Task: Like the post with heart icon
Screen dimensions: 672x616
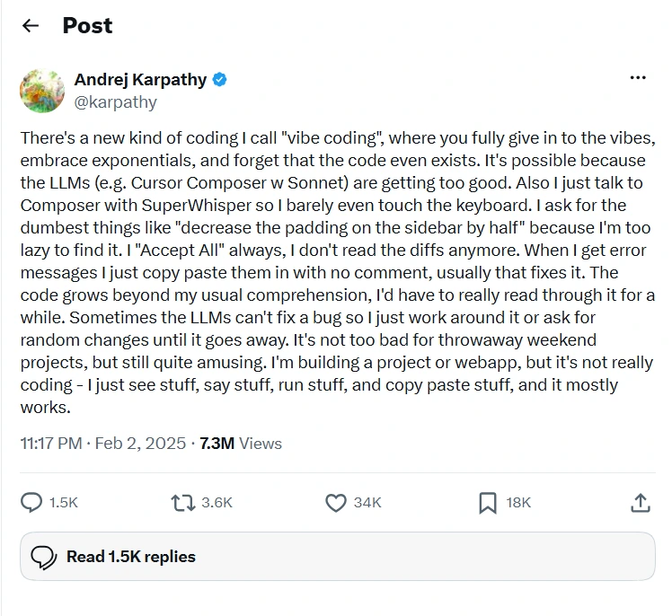Action: coord(336,503)
